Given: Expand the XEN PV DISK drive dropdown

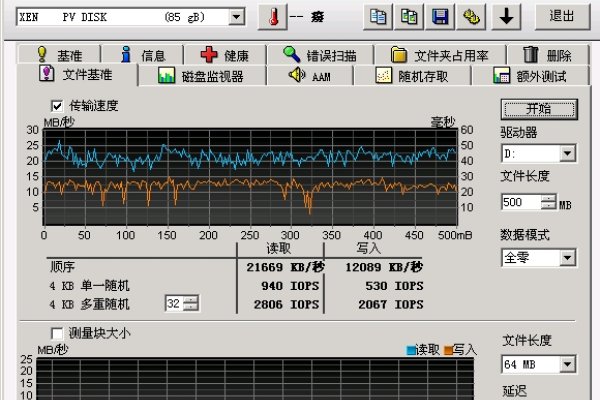Looking at the screenshot, I should (x=236, y=17).
